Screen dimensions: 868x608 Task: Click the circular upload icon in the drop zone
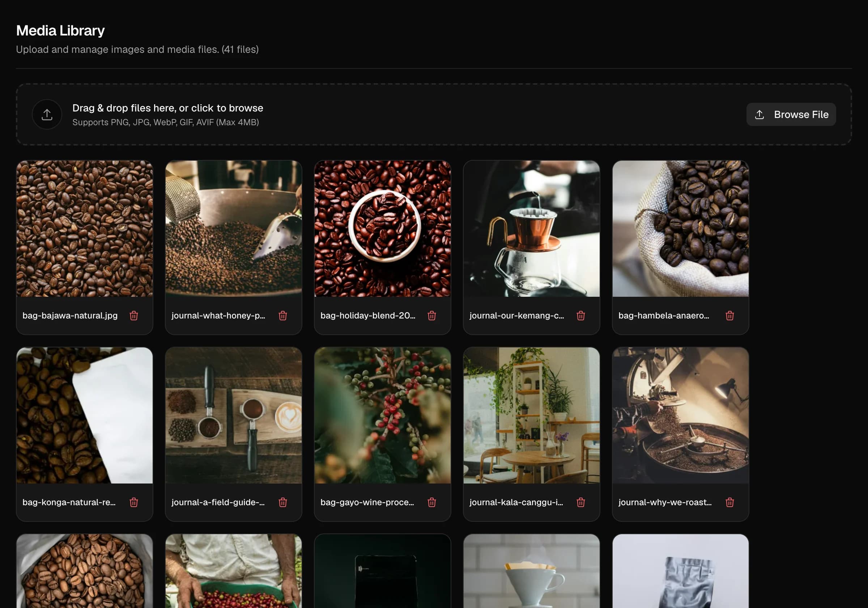pos(47,114)
